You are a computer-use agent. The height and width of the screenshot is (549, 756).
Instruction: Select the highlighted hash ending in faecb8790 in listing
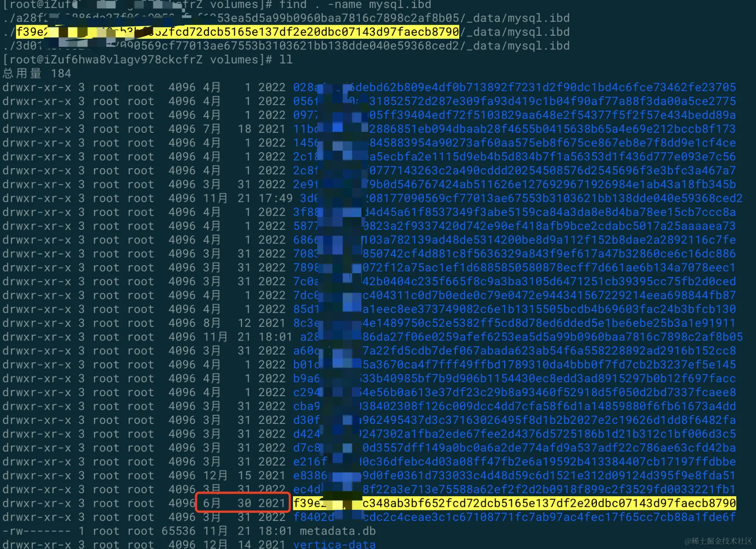[x=514, y=503]
